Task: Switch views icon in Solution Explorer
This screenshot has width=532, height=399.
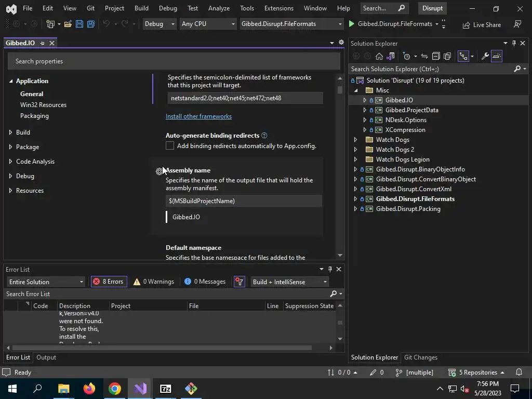Action: click(391, 56)
